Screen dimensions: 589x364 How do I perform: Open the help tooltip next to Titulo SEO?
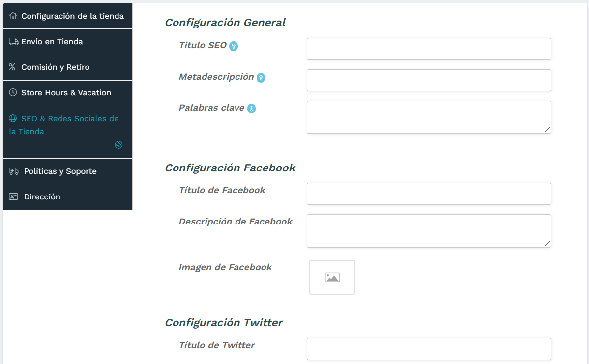point(233,46)
